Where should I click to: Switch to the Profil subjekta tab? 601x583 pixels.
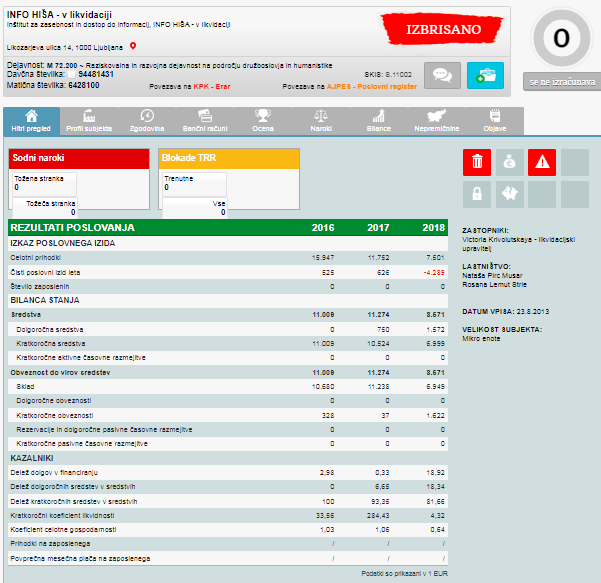tap(88, 122)
